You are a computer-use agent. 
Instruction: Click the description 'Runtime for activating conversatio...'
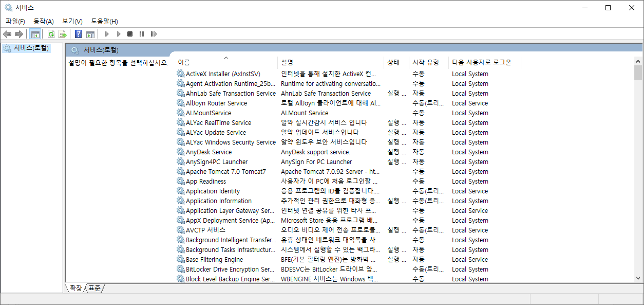tap(331, 83)
